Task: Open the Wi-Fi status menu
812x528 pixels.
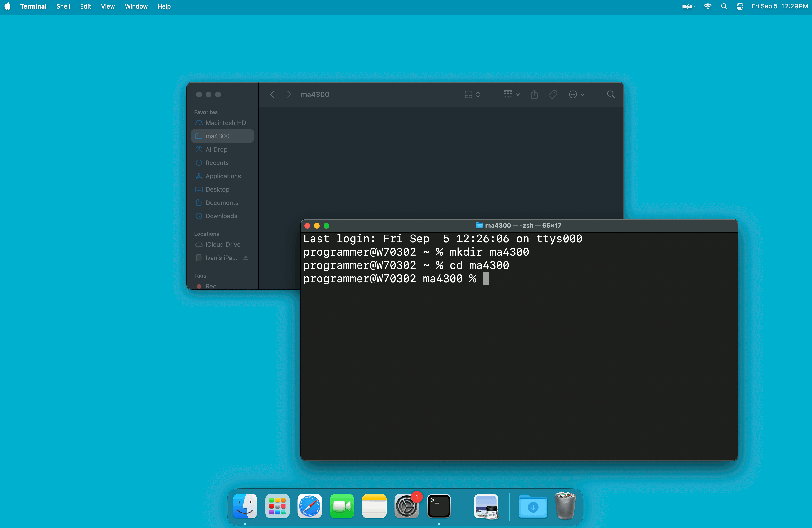Action: coord(707,6)
